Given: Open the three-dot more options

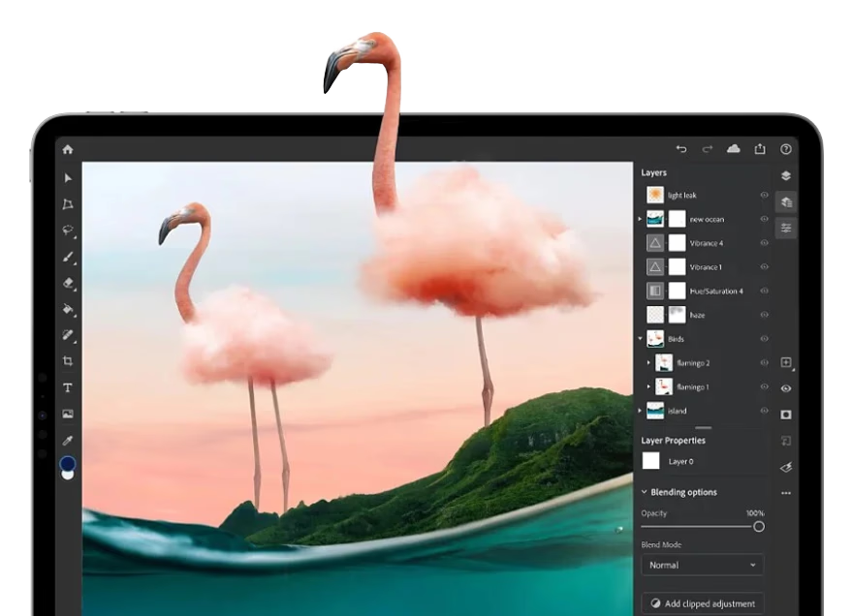Looking at the screenshot, I should click(786, 493).
